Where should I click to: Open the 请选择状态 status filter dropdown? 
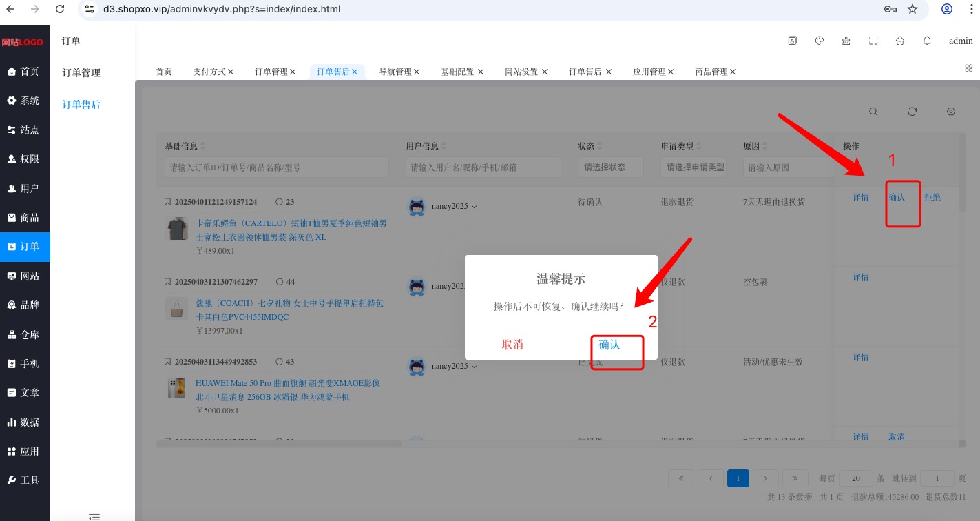coord(611,167)
